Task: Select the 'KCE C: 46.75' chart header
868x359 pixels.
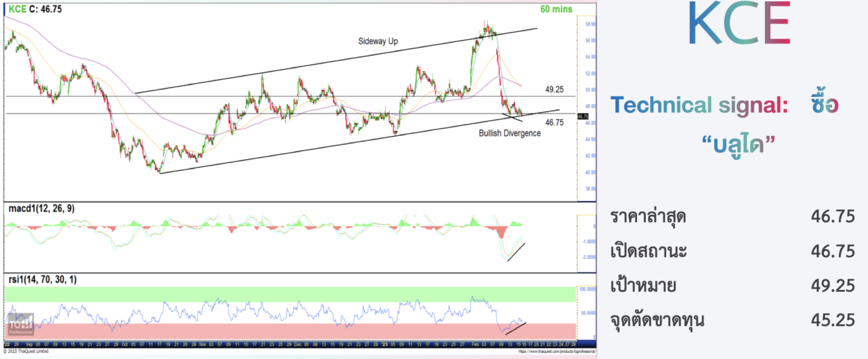Action: pyautogui.click(x=35, y=9)
